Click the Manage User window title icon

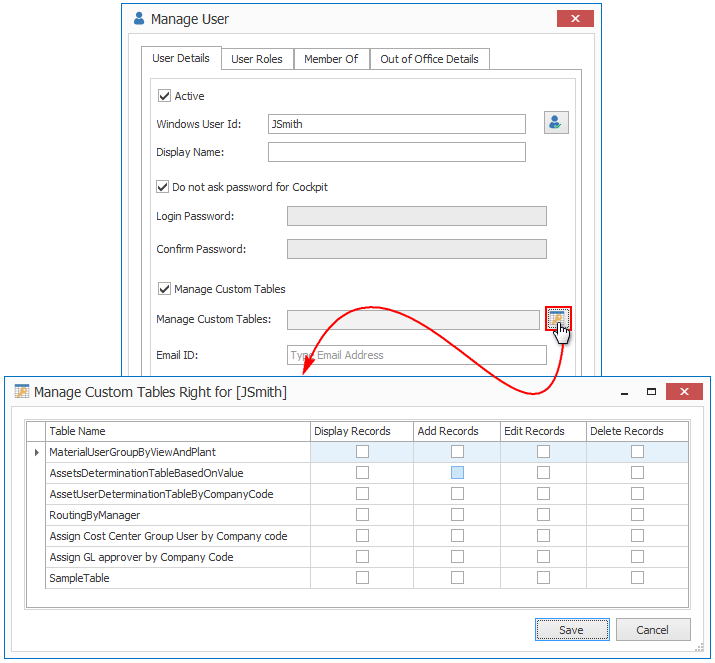click(x=139, y=19)
